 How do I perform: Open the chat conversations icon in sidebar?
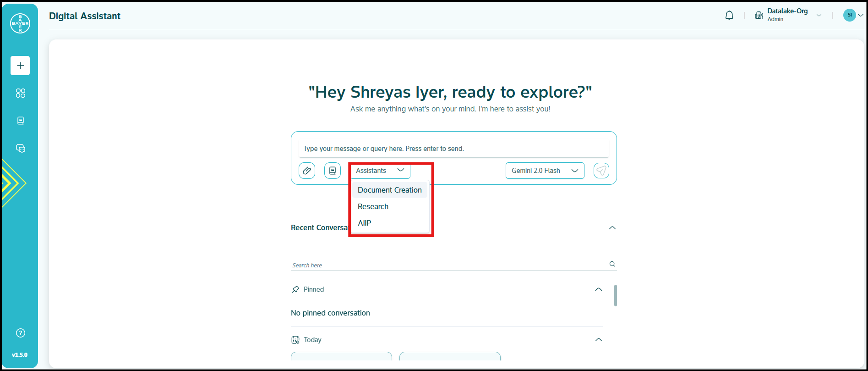pos(20,148)
